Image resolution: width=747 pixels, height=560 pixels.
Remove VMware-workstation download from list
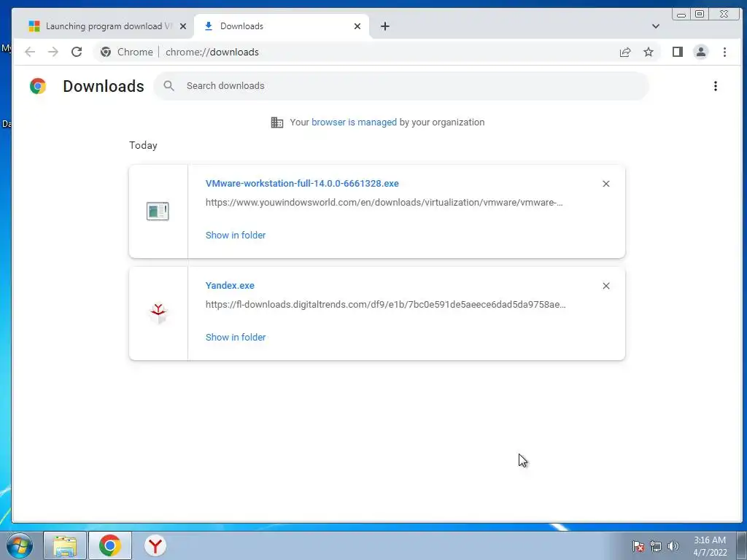[x=606, y=184]
